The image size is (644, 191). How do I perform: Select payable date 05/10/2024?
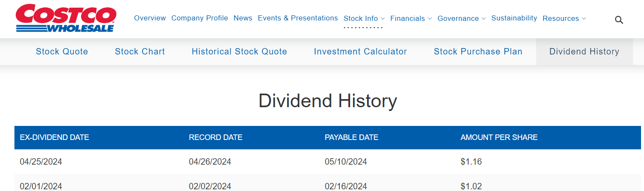point(346,162)
